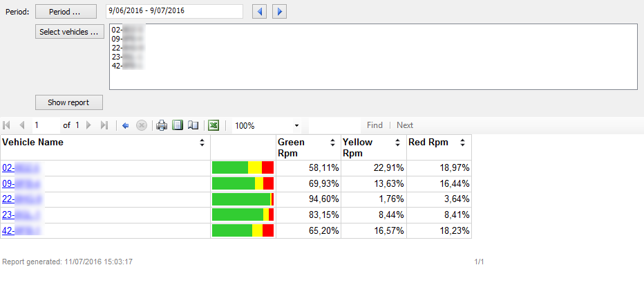Export the report to Excel
Screen dimensions: 644x283
point(214,125)
